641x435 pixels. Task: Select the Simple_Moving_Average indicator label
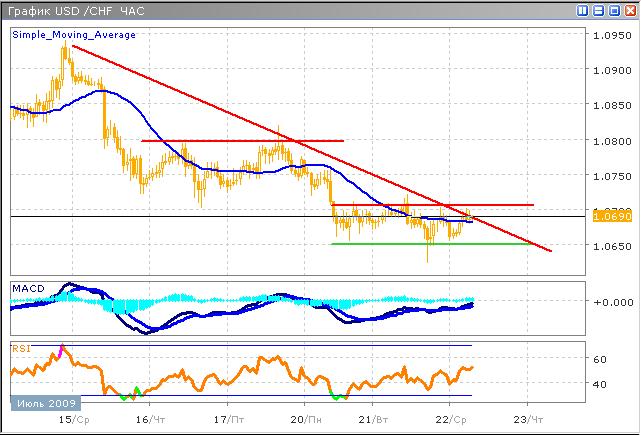74,34
